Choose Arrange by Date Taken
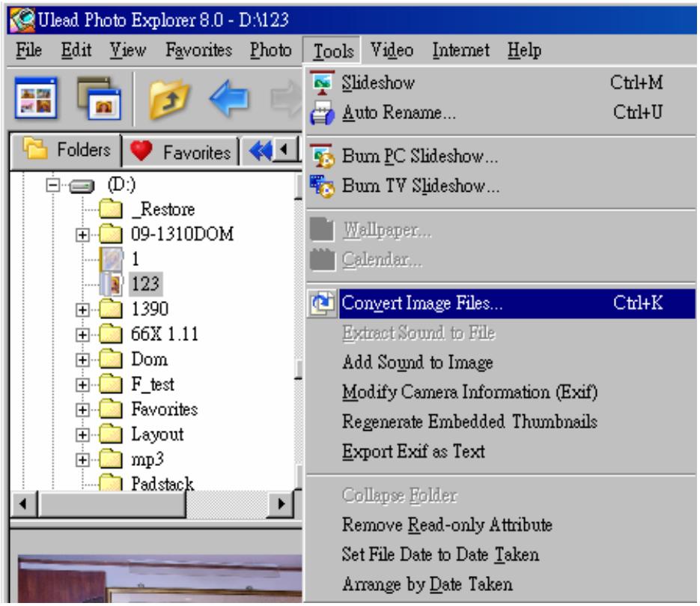 pos(500,584)
